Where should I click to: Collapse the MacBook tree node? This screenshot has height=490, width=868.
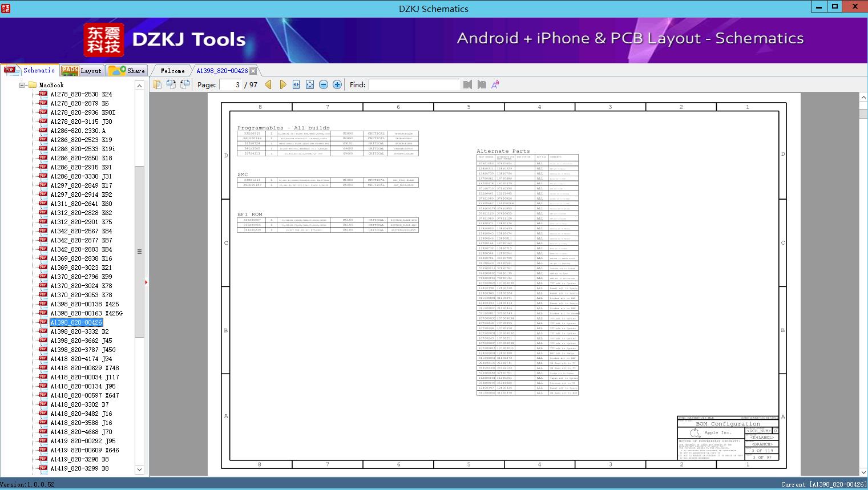(x=22, y=85)
